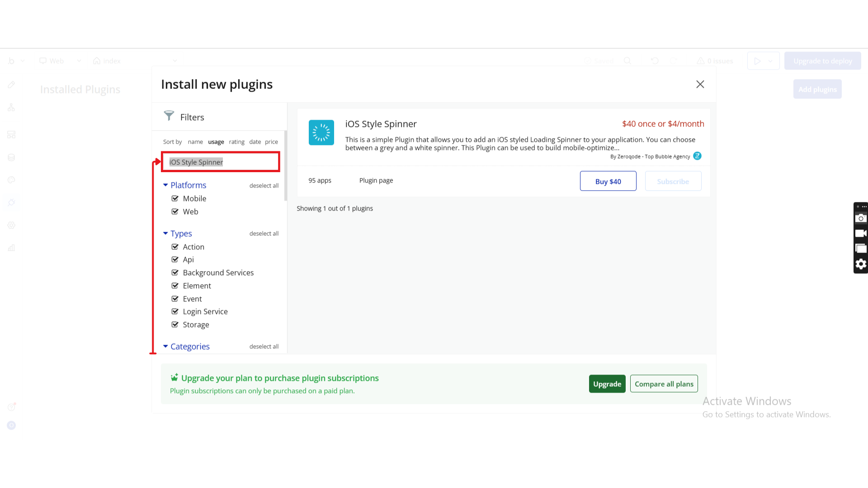Uncheck the Mobile platform checkbox
Screen dimensions: 868x488
pyautogui.click(x=175, y=198)
